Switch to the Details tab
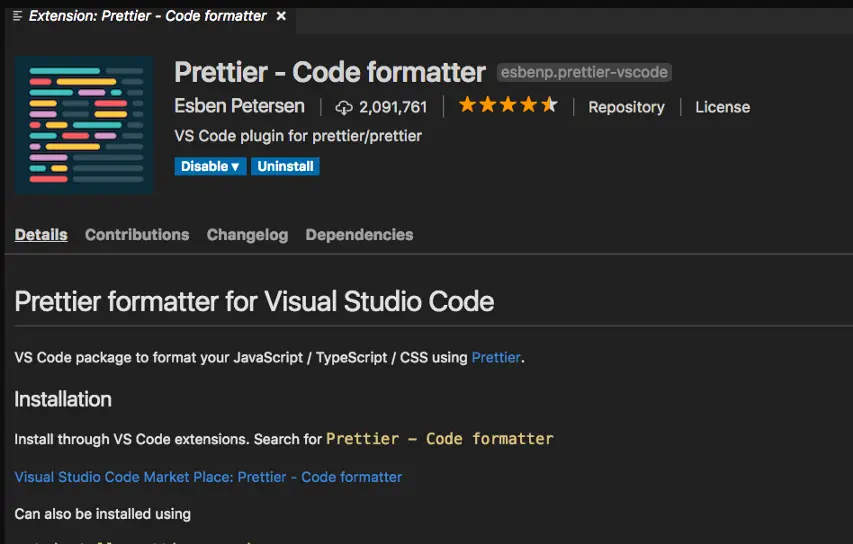 tap(41, 234)
